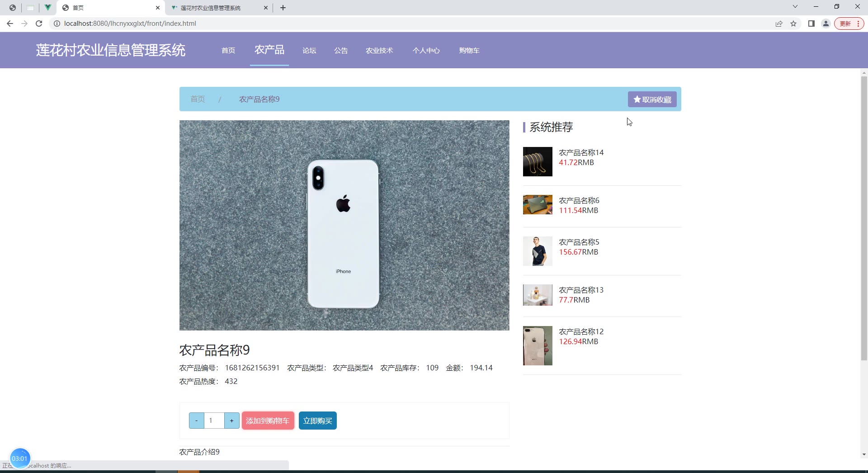
Task: Go to 首页 in navigation menu
Action: click(228, 51)
